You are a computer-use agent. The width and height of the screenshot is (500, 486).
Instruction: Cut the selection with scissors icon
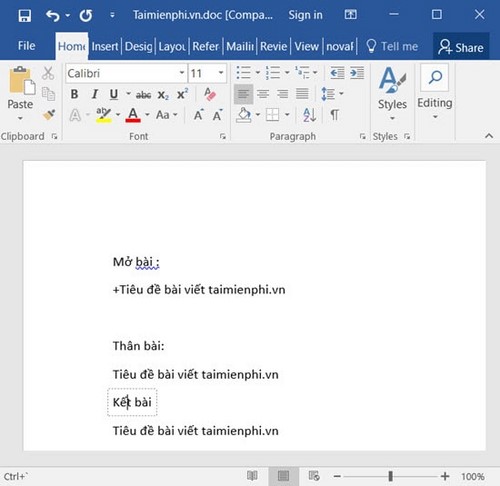(x=48, y=73)
